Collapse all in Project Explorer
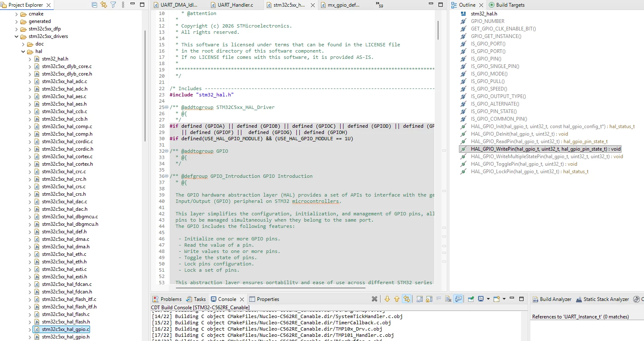 [94, 5]
